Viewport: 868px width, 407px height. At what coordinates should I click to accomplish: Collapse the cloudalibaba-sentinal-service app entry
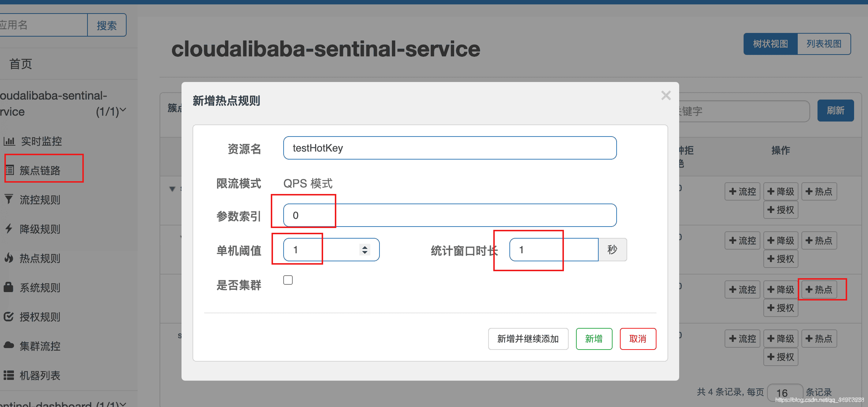coord(123,110)
